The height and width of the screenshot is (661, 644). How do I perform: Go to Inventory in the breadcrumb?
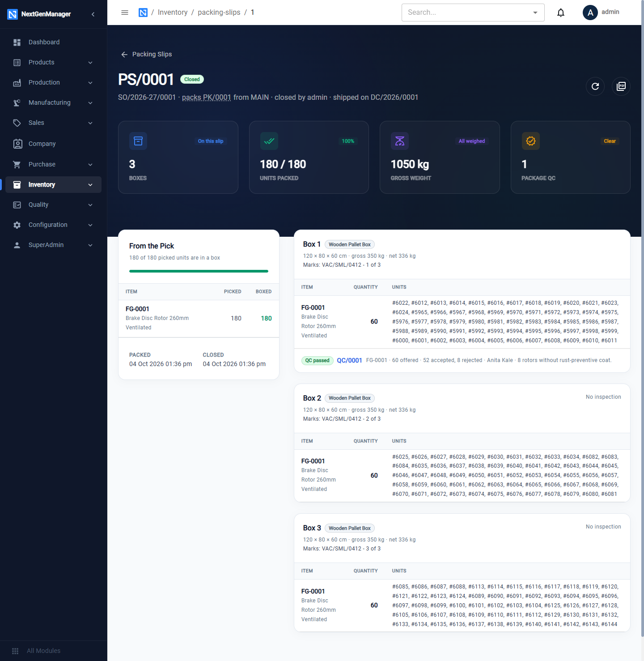tap(173, 13)
